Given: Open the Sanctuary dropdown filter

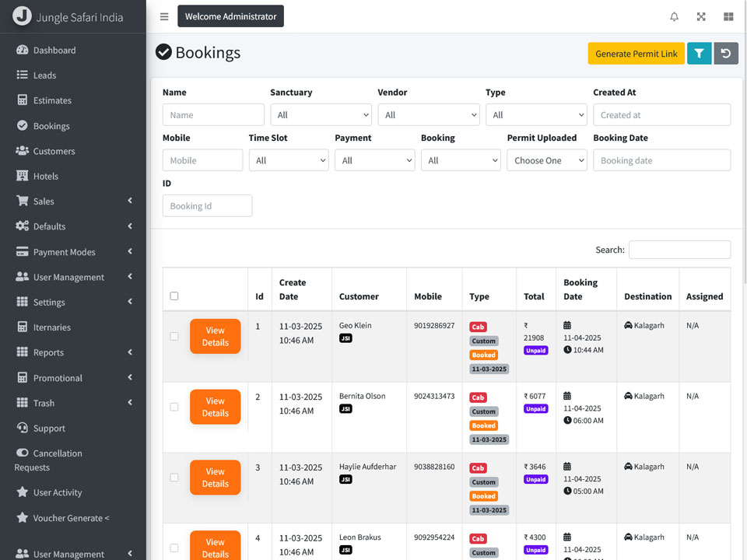Looking at the screenshot, I should (x=321, y=115).
